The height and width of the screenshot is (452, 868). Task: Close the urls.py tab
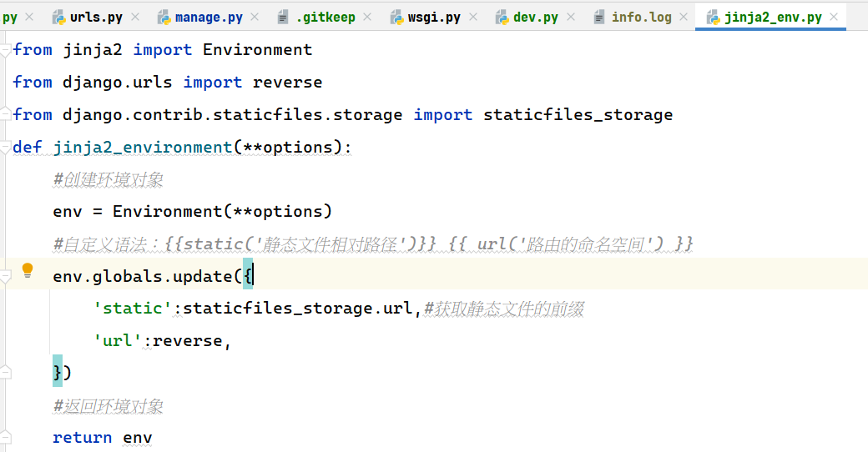coord(135,18)
